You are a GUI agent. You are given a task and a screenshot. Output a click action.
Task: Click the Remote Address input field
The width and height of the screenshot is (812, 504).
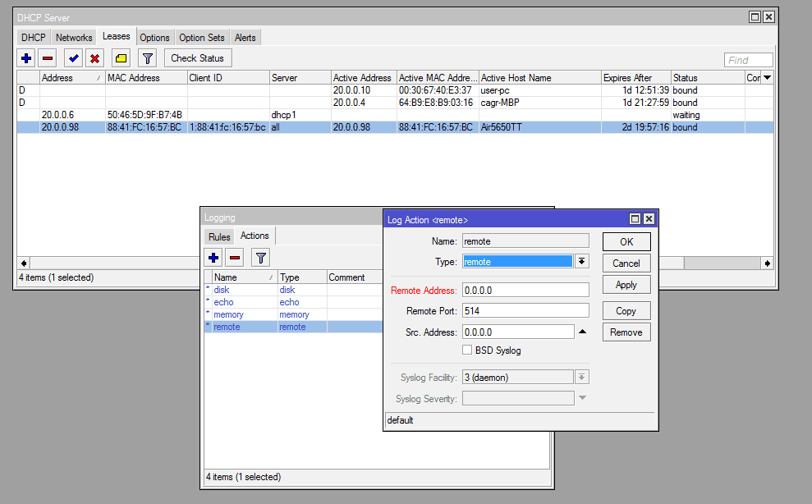pyautogui.click(x=525, y=290)
